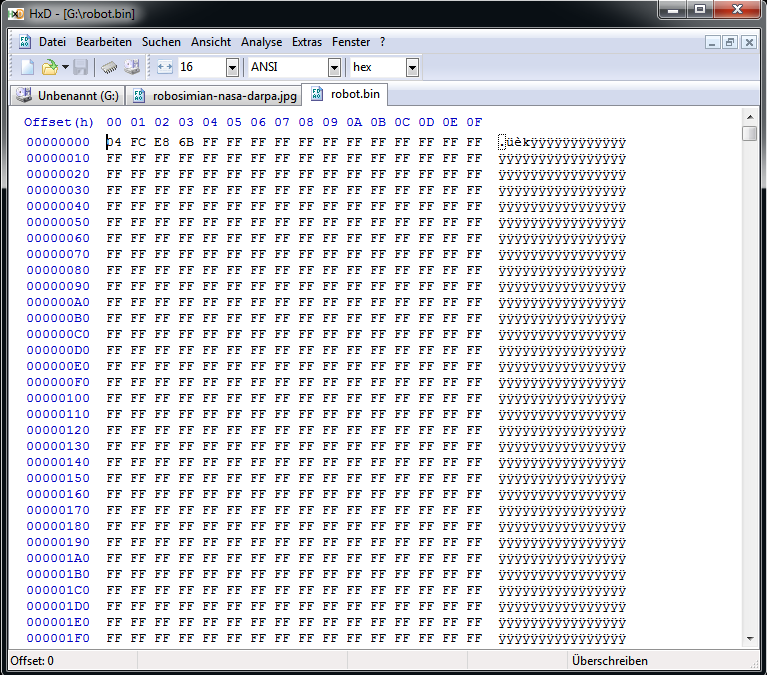Click the Offset: 0 status bar entry

click(x=32, y=661)
